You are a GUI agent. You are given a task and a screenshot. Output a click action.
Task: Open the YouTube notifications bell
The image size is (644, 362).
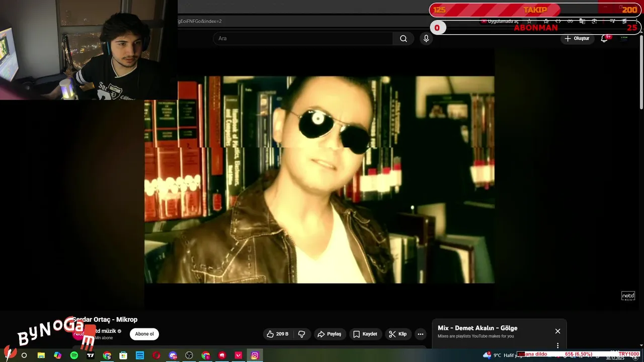[604, 39]
